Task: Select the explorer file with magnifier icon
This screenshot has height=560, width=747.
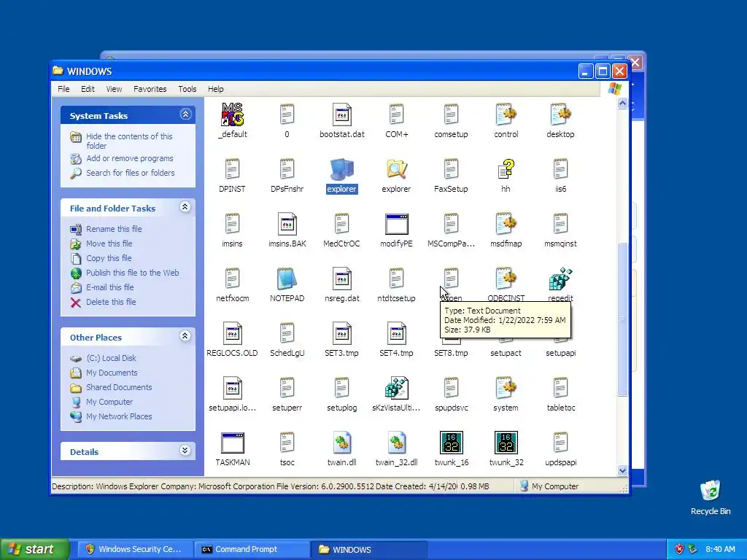Action: click(396, 169)
